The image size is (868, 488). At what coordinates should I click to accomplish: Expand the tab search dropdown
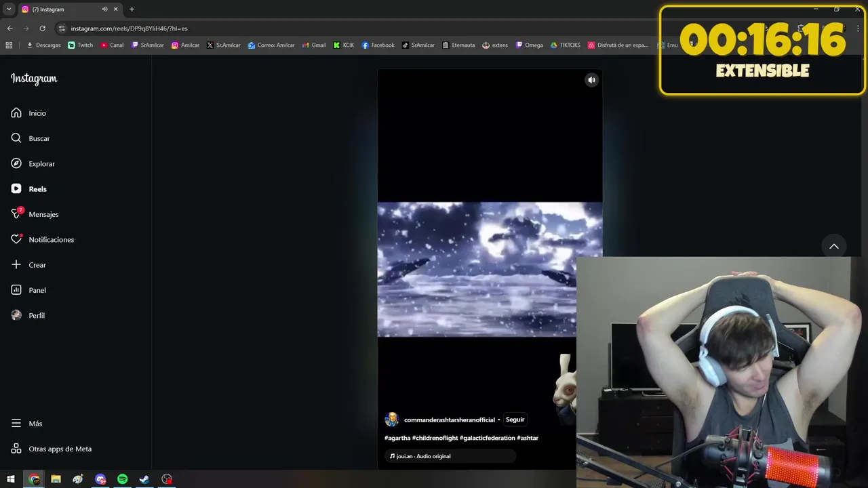pos(9,9)
